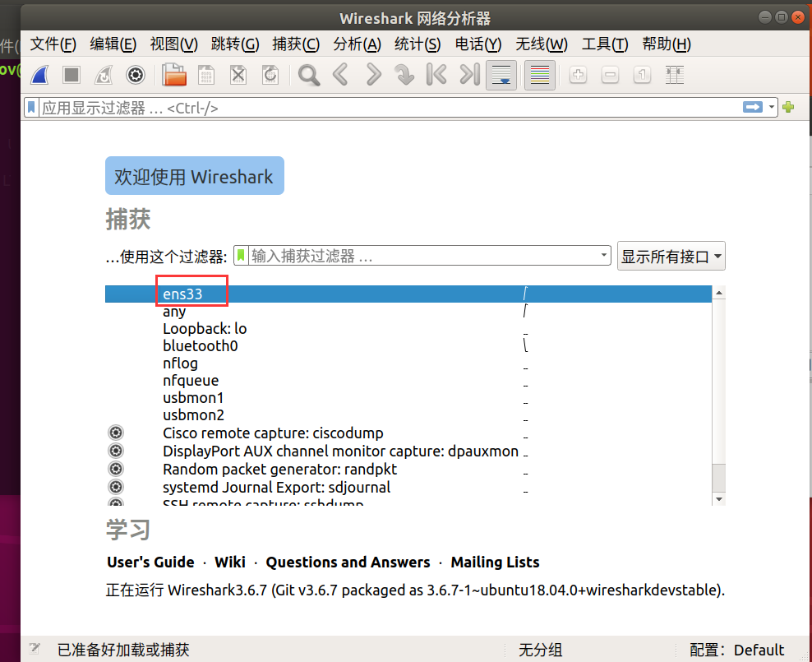Click capture filter green bookmark icon

pos(241,256)
